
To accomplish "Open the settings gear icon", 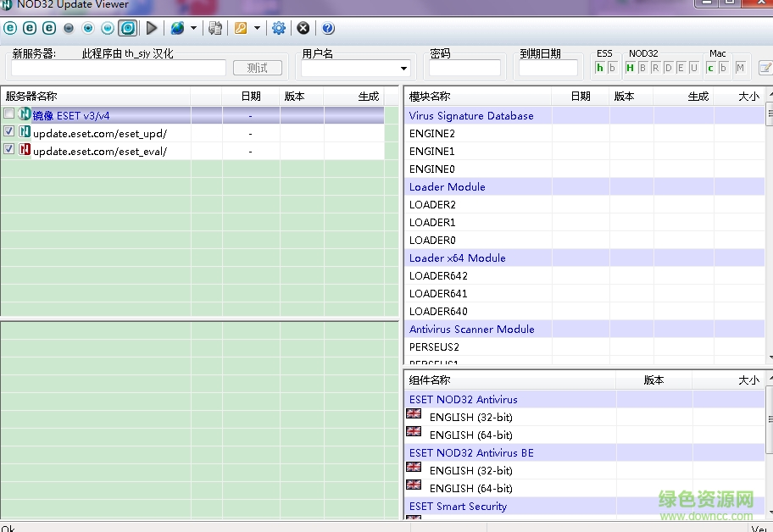I will coord(279,28).
